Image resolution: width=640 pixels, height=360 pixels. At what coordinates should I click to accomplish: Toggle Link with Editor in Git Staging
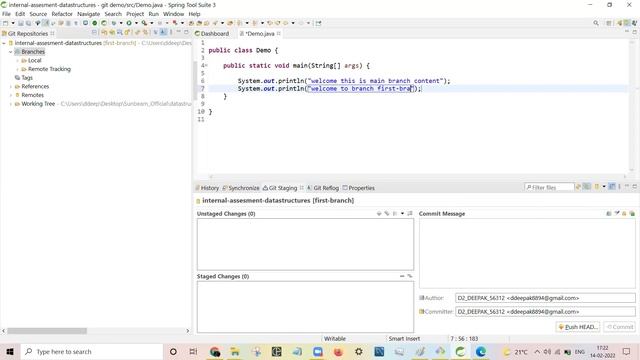587,187
